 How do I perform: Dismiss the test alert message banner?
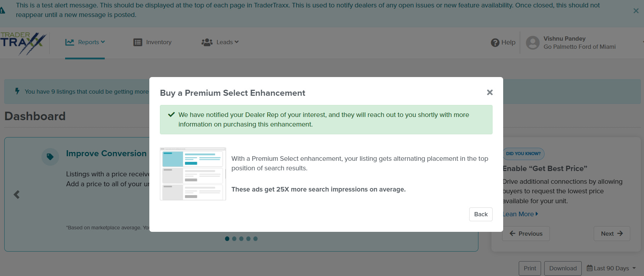coord(636,11)
